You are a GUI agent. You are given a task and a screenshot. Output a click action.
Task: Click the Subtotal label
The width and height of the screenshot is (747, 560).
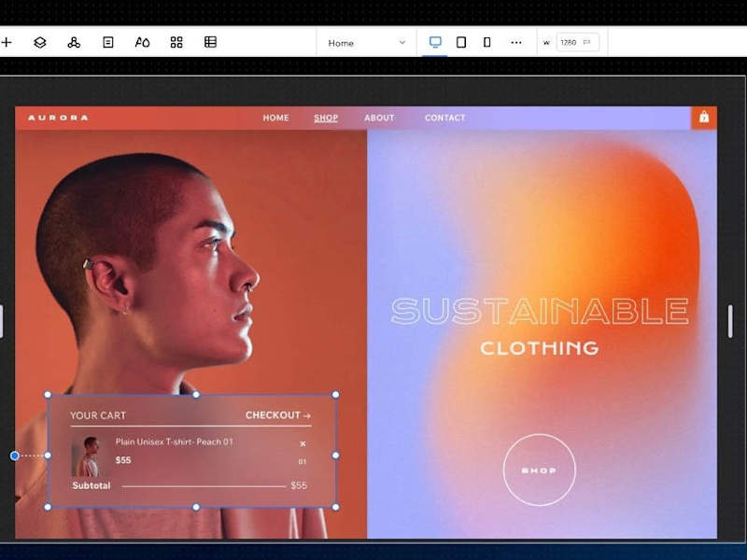[x=91, y=485]
